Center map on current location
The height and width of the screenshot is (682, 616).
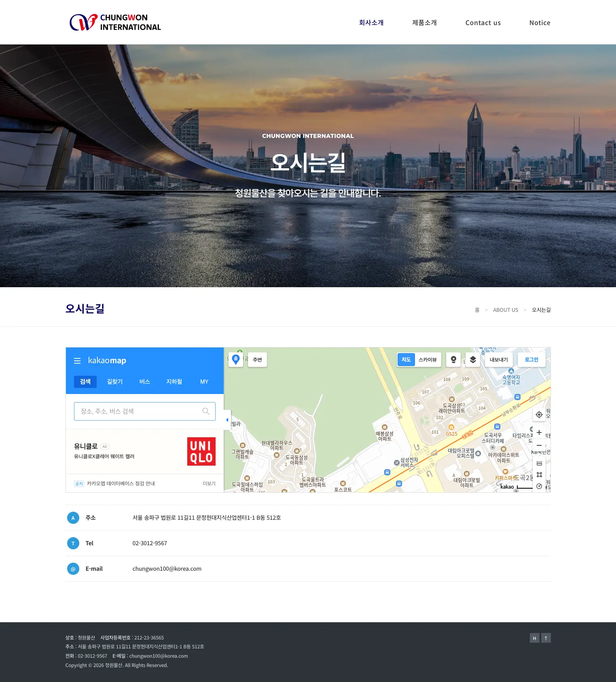(x=539, y=415)
